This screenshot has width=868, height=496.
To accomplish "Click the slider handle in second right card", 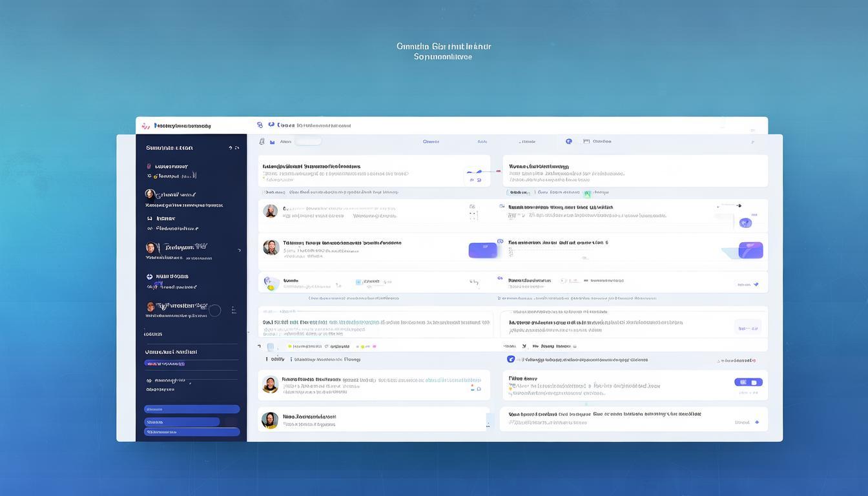I will tap(739, 206).
